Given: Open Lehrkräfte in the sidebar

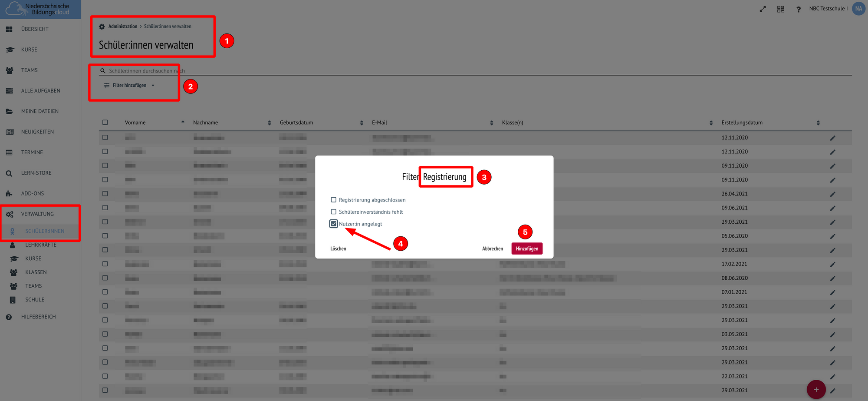Looking at the screenshot, I should click(40, 245).
